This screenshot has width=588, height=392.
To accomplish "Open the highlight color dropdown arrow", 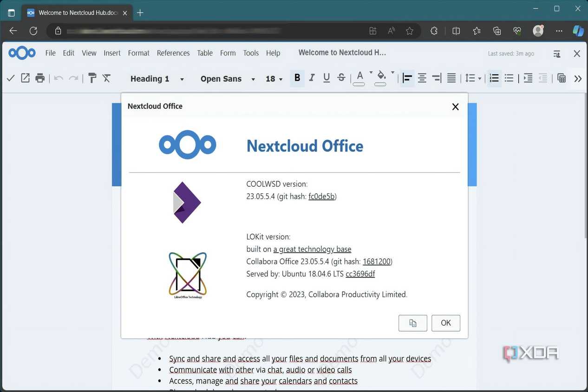I will click(393, 73).
